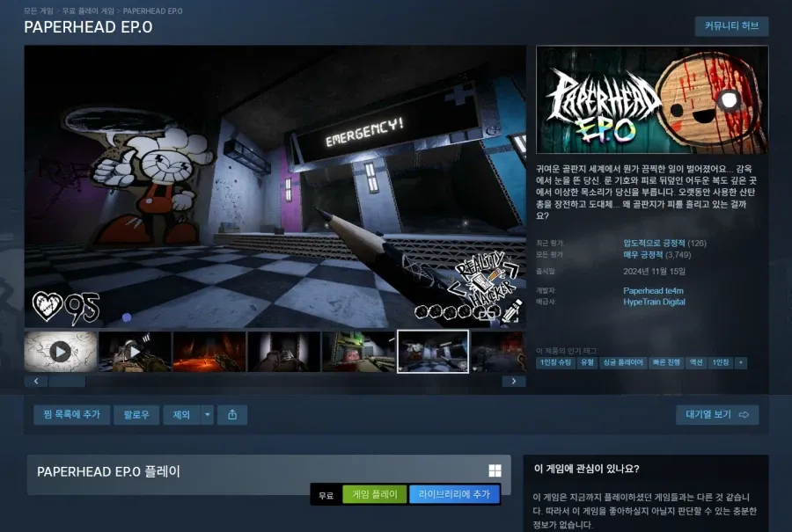Click the 찜 목록에 추가 button
Image resolution: width=792 pixels, height=532 pixels.
72,415
